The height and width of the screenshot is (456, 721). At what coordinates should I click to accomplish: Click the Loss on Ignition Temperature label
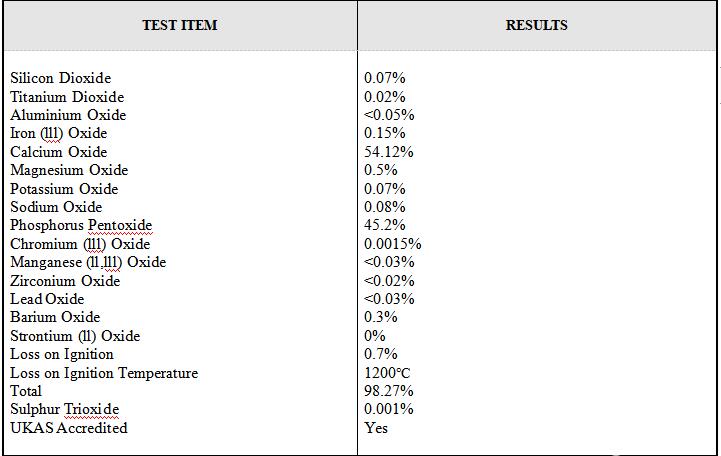pos(104,373)
